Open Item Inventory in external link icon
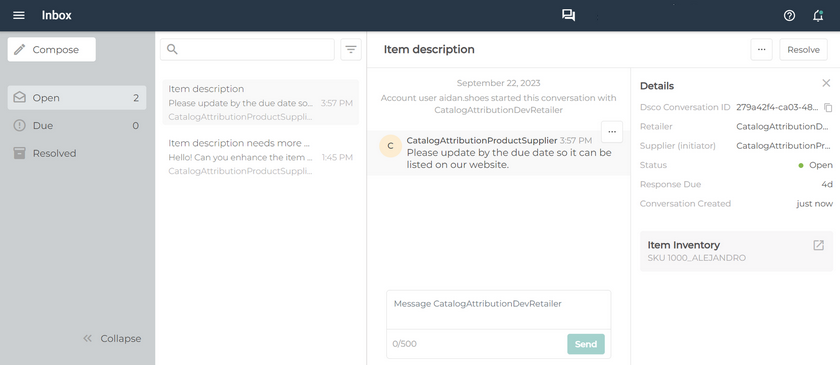 [819, 245]
